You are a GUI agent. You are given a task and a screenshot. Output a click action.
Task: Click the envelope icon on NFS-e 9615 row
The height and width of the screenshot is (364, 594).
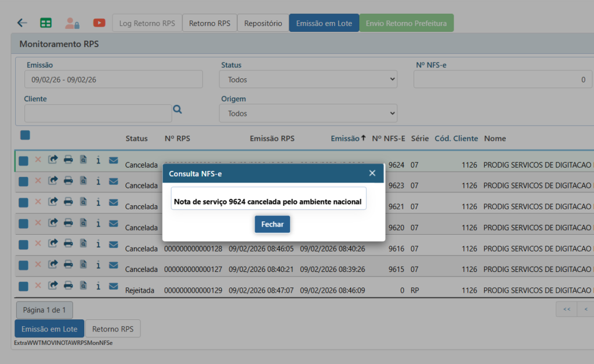[114, 265]
